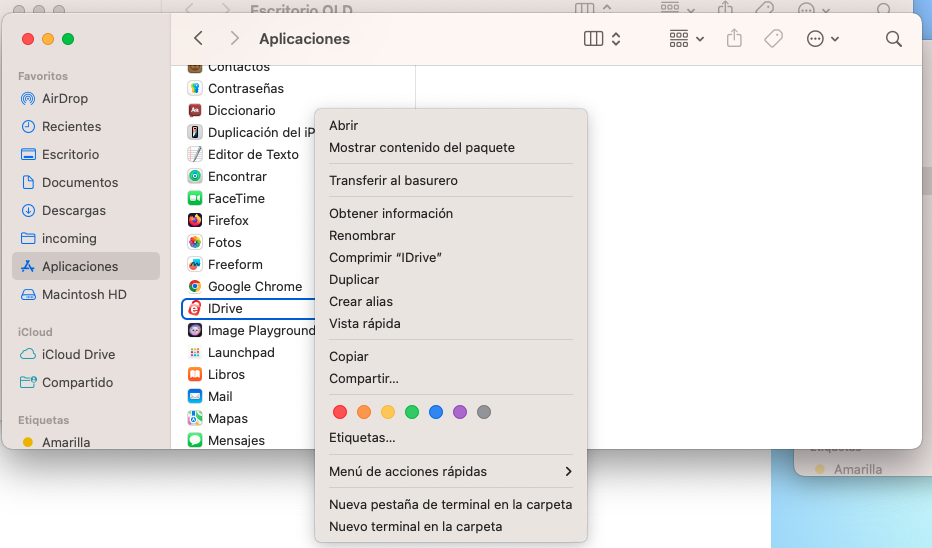Screen dimensions: 932x548
Task: Apply the yellow tag color
Action: pos(388,412)
